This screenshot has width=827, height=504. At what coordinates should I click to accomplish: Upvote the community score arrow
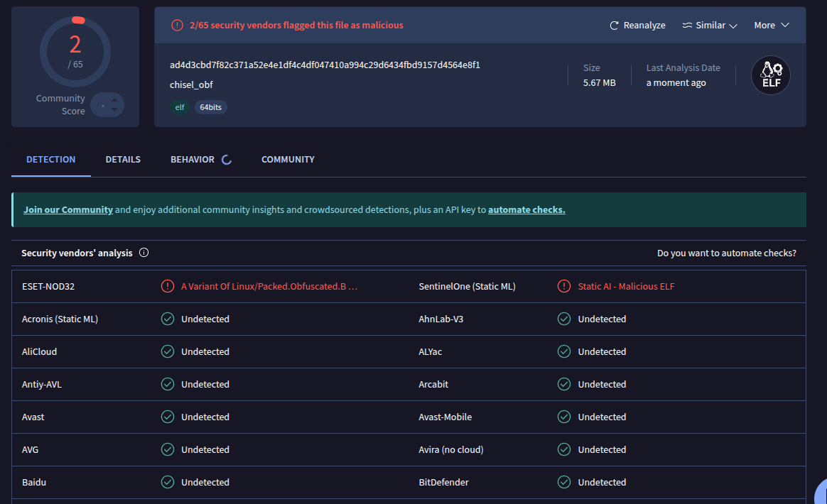114,100
